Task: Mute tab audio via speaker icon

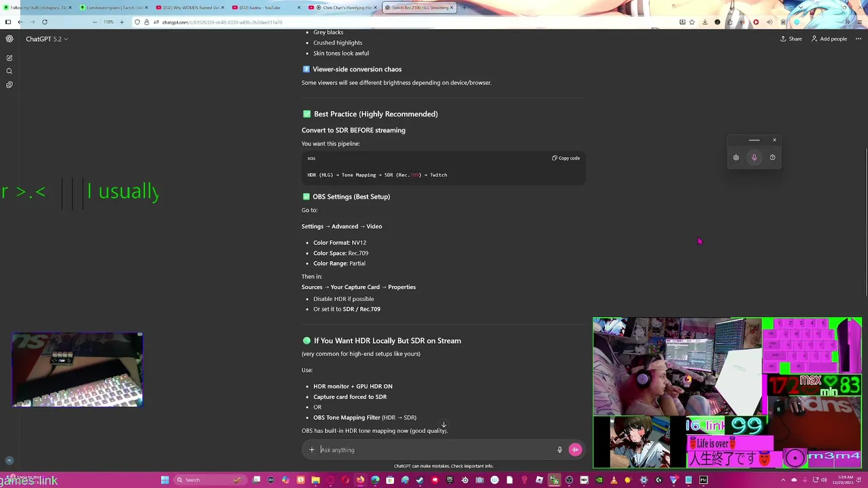Action: tap(770, 22)
